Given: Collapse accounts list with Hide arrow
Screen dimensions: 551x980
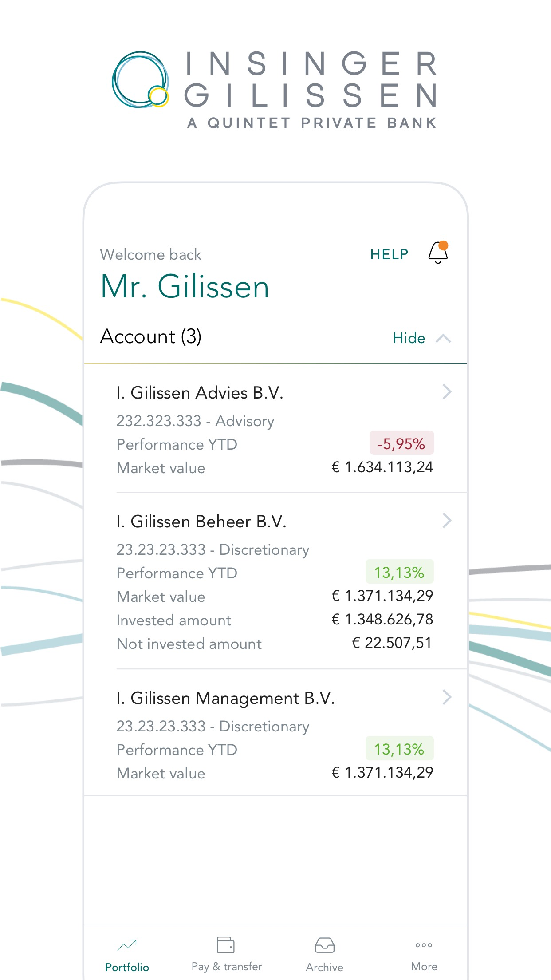Looking at the screenshot, I should click(x=443, y=339).
